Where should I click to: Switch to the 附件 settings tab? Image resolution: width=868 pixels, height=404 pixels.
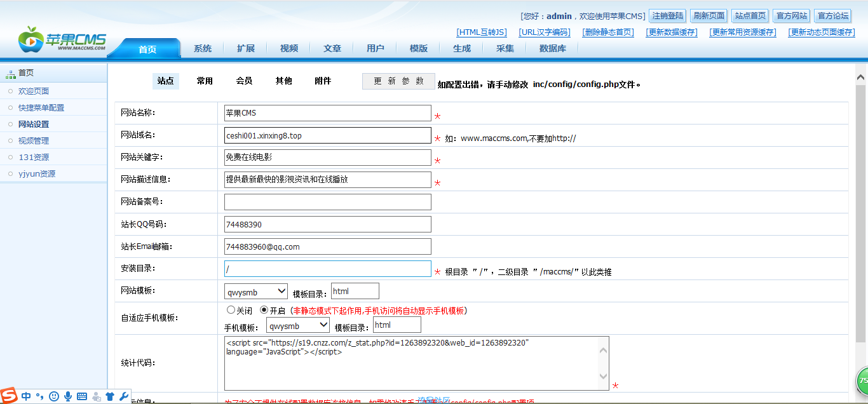click(323, 81)
